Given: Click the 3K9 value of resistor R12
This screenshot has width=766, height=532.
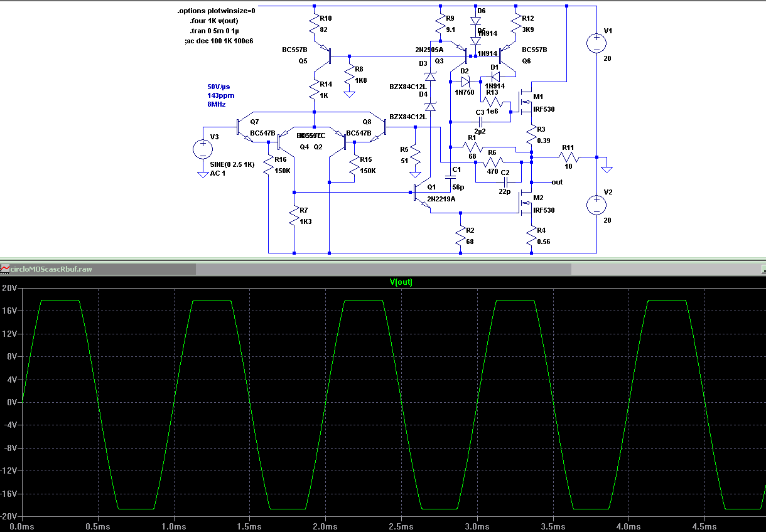Looking at the screenshot, I should (528, 29).
